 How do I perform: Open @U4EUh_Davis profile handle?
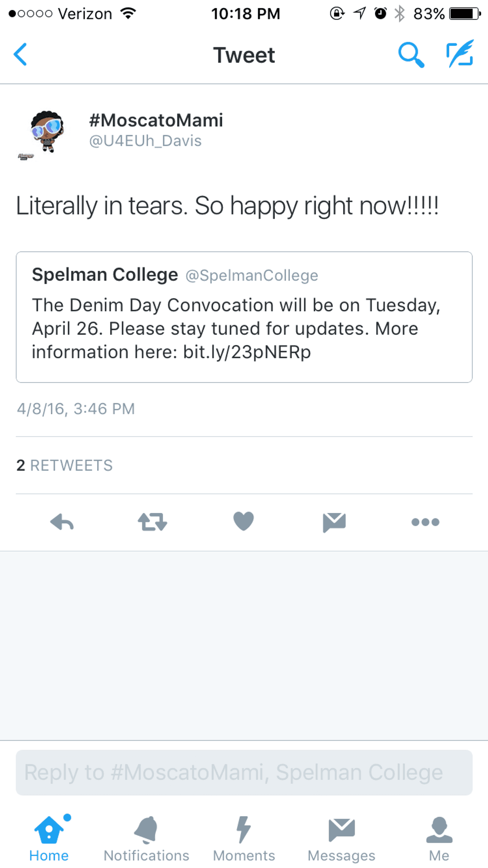coord(145,141)
